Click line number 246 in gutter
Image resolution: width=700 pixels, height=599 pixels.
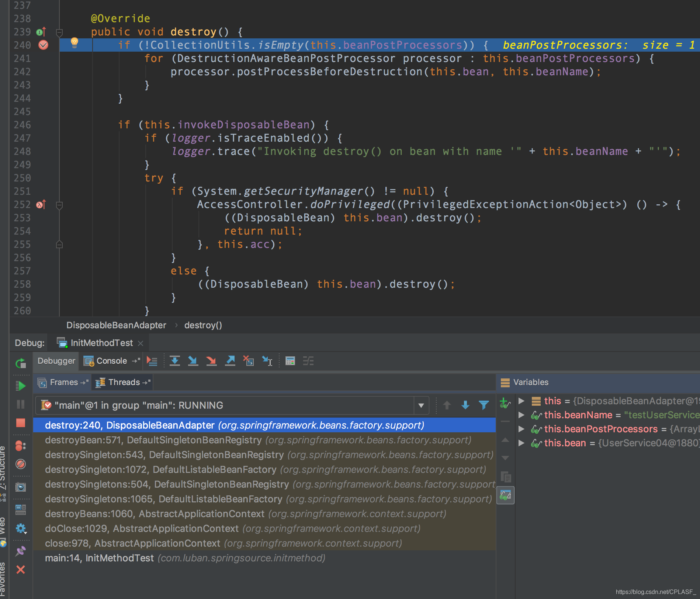pos(22,125)
